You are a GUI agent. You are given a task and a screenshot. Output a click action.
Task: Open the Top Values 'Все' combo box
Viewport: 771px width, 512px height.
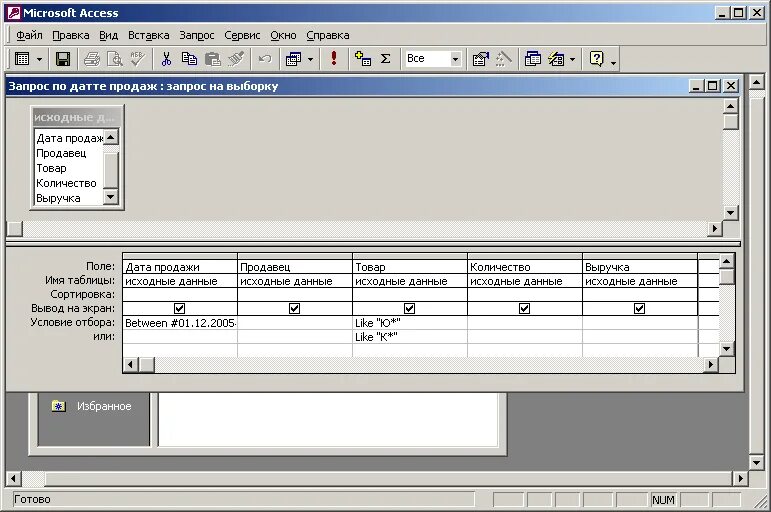click(433, 59)
